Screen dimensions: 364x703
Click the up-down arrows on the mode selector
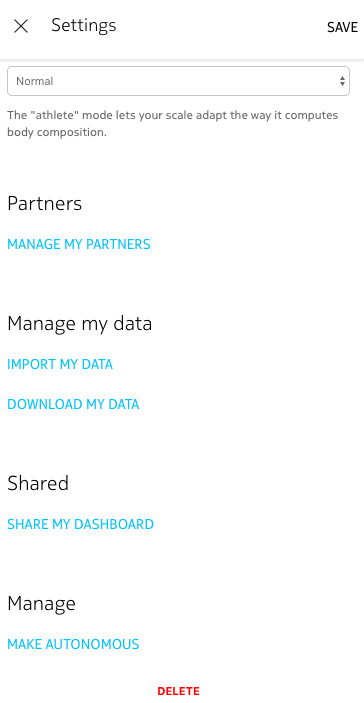[x=342, y=81]
